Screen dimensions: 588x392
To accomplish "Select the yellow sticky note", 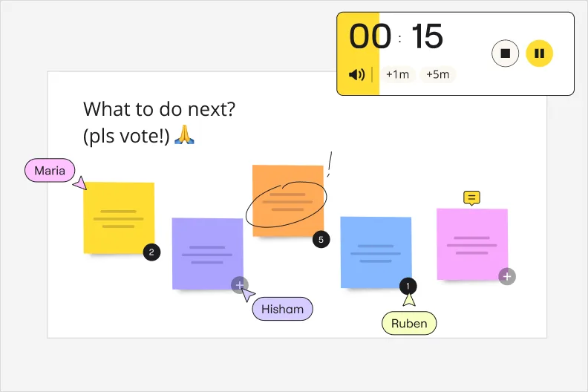I will pyautogui.click(x=119, y=218).
